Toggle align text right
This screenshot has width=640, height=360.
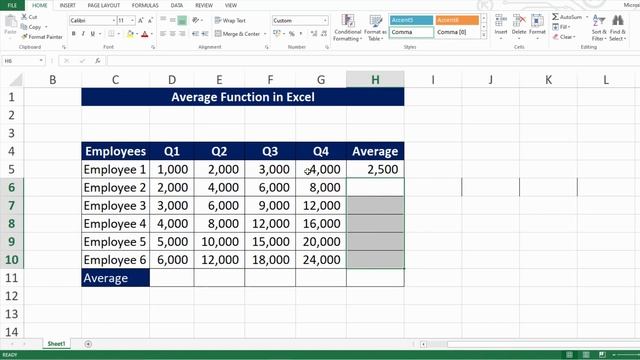182,34
